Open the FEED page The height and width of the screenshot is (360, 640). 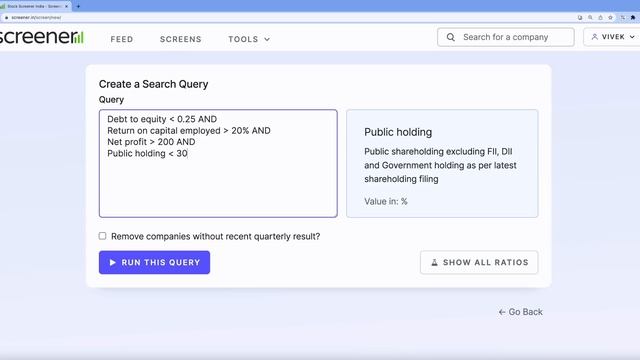click(122, 39)
